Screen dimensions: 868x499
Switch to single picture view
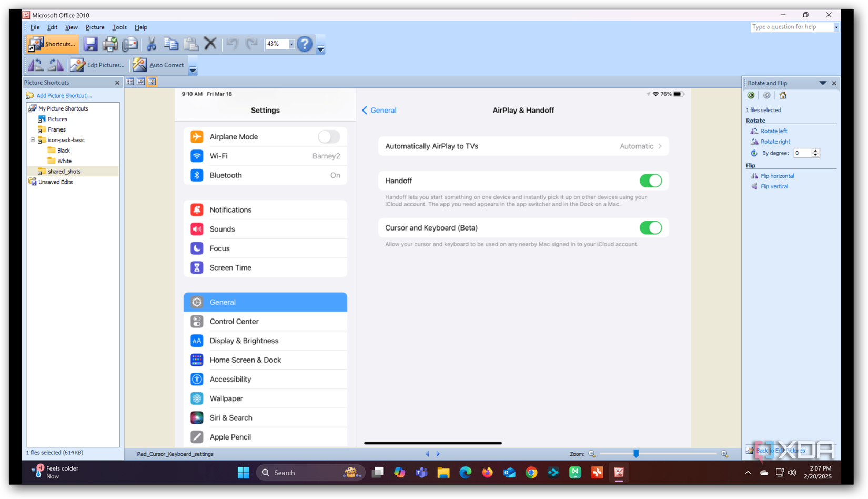[152, 82]
